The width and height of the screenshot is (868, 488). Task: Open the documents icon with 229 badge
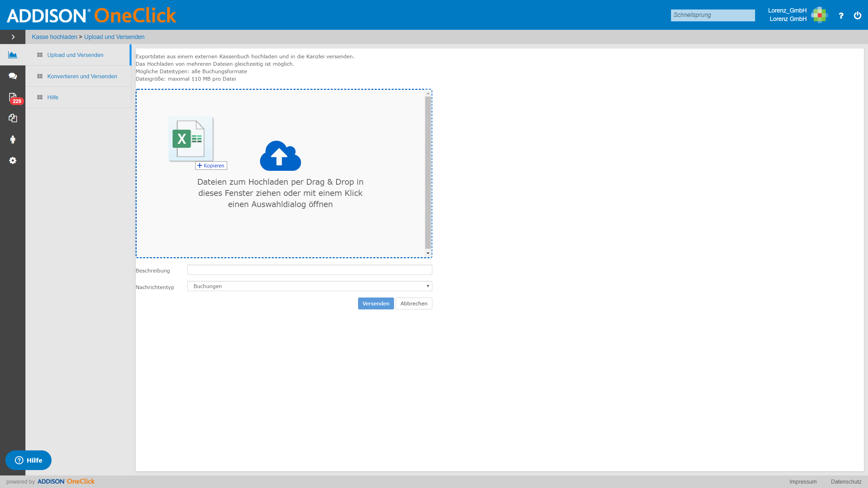pyautogui.click(x=13, y=98)
